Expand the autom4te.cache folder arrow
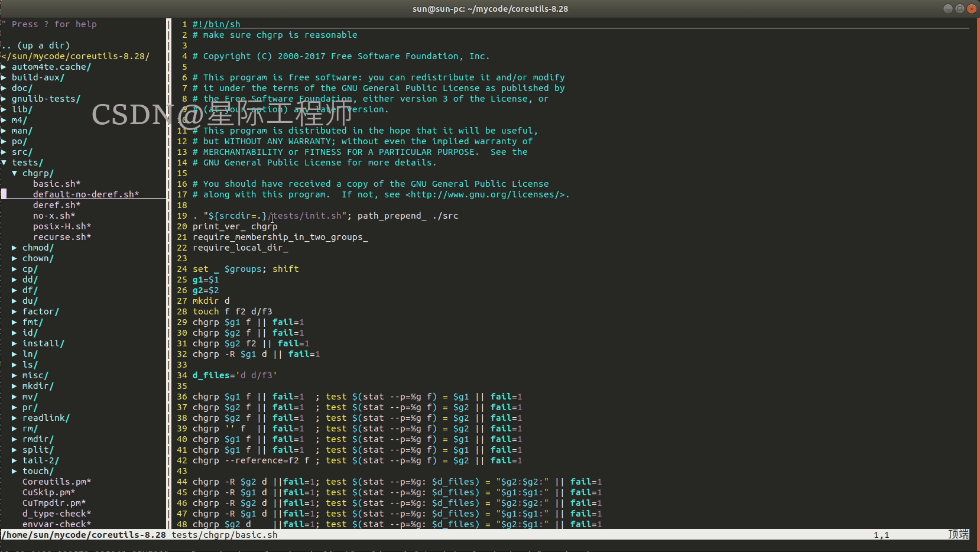The image size is (980, 552). coord(4,67)
